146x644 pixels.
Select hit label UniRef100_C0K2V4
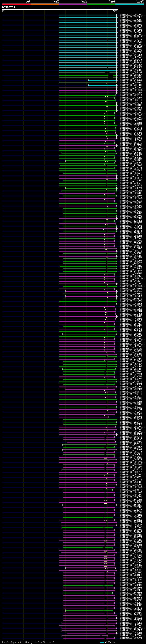point(131,638)
